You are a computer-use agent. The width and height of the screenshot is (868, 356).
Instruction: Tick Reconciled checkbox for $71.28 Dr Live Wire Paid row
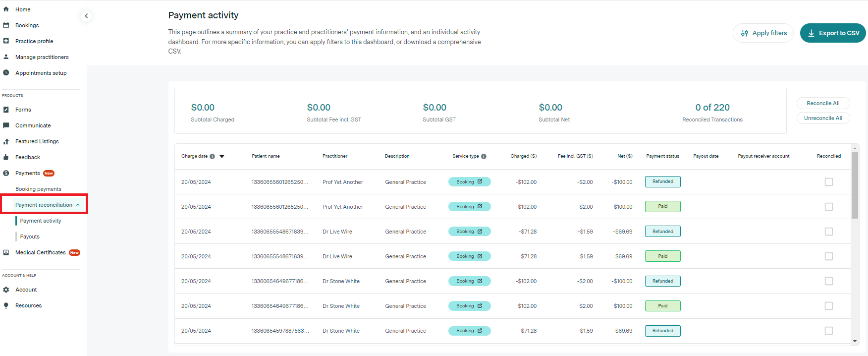pos(828,256)
